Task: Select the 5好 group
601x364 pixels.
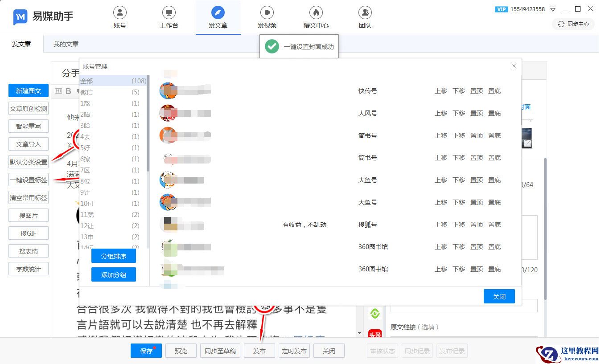Action: click(113, 148)
